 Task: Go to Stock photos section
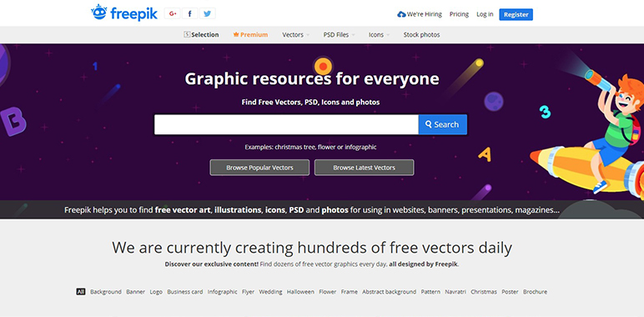[x=421, y=35]
